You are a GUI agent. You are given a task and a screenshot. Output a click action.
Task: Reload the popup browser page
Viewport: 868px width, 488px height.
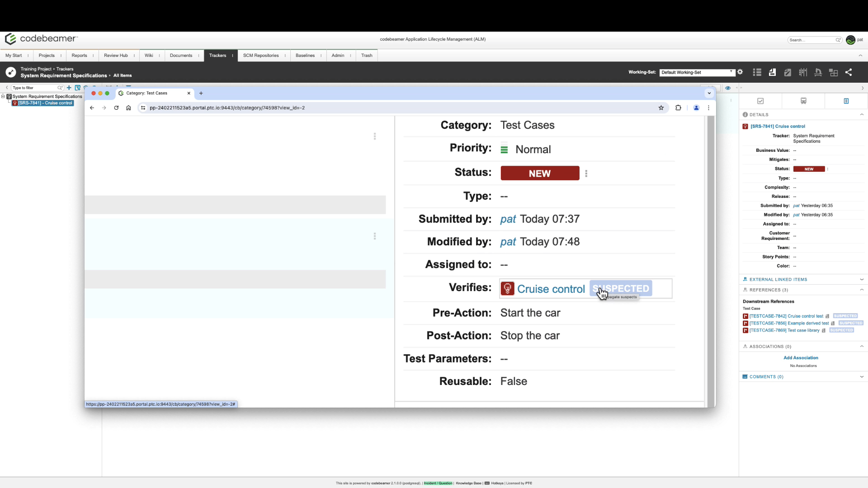(116, 108)
